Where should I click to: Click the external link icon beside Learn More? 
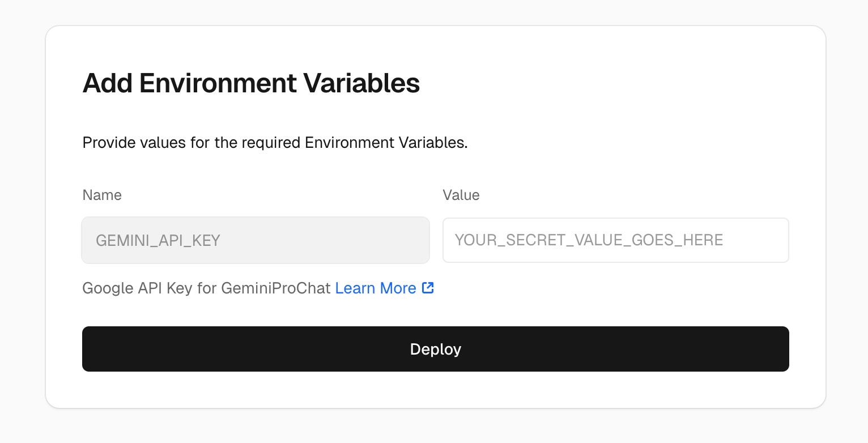(428, 288)
